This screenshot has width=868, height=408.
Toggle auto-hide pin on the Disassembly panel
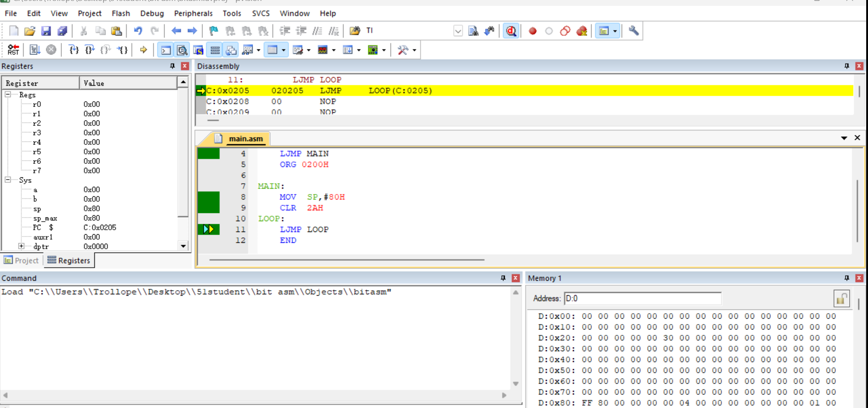(x=847, y=66)
